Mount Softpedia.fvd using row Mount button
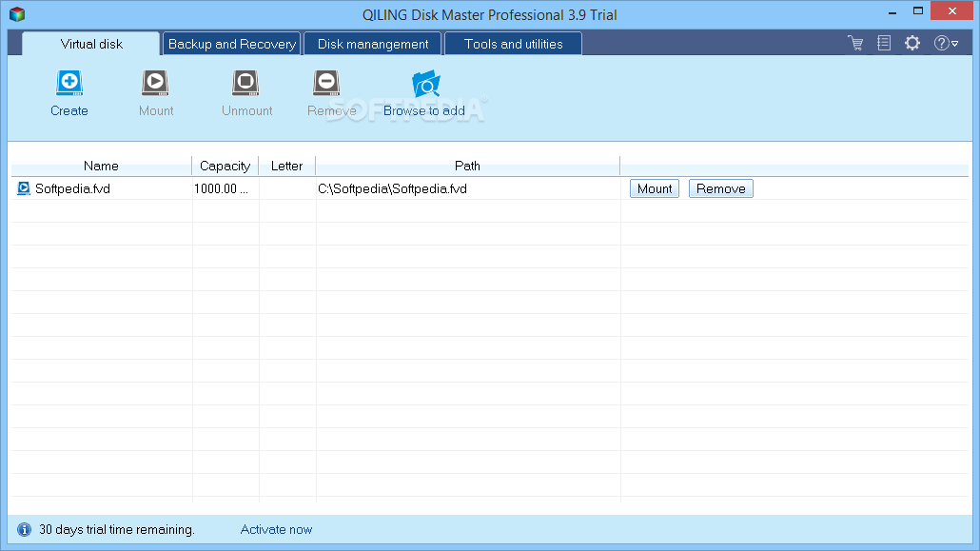Viewport: 980px width, 551px height. 655,188
